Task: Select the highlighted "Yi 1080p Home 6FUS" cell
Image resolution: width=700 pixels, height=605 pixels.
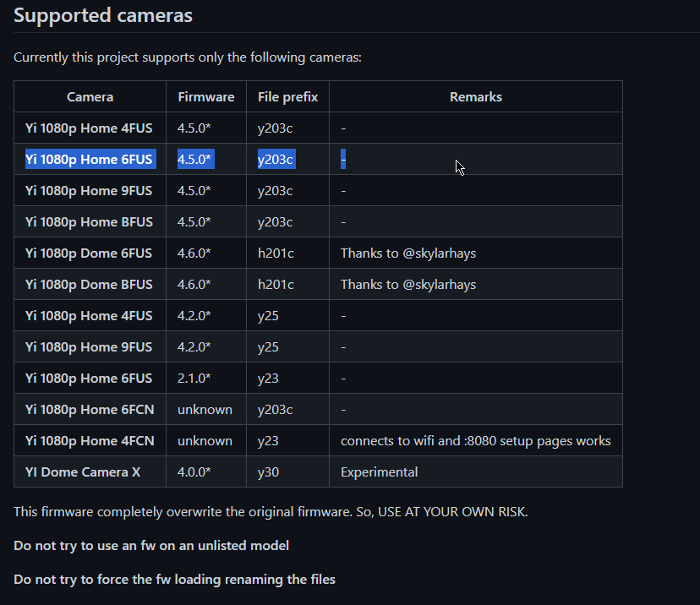Action: 89,159
